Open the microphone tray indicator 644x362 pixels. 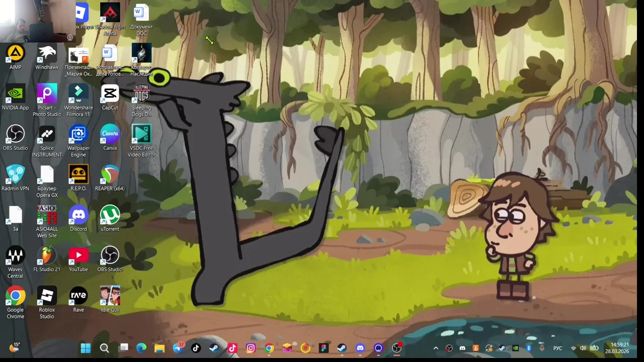click(542, 348)
